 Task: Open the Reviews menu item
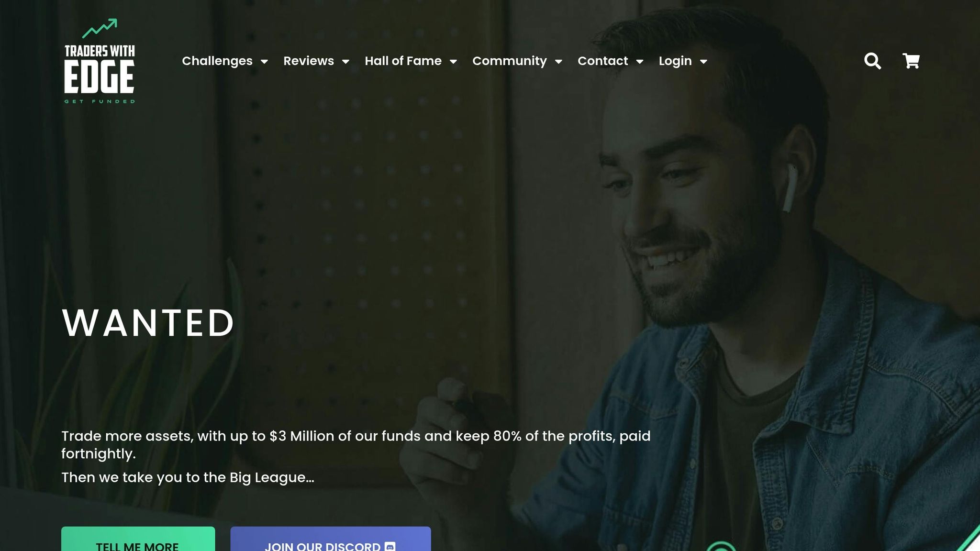[x=309, y=61]
